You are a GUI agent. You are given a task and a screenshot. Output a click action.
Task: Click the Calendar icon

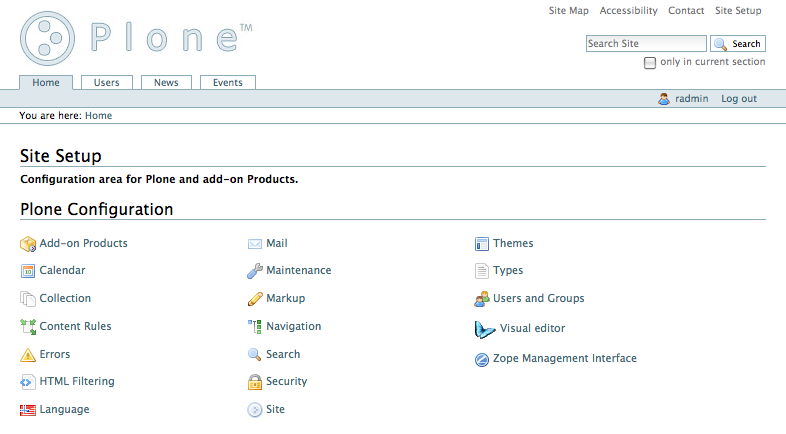tap(28, 271)
